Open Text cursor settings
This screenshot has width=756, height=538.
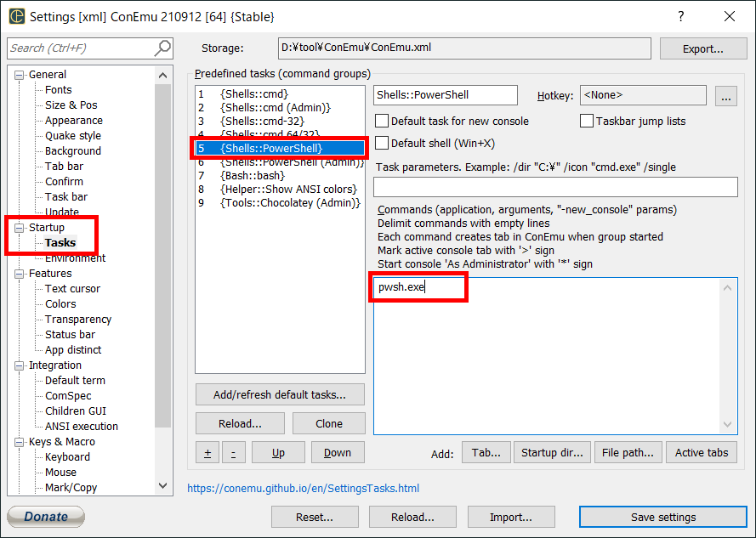(x=72, y=289)
